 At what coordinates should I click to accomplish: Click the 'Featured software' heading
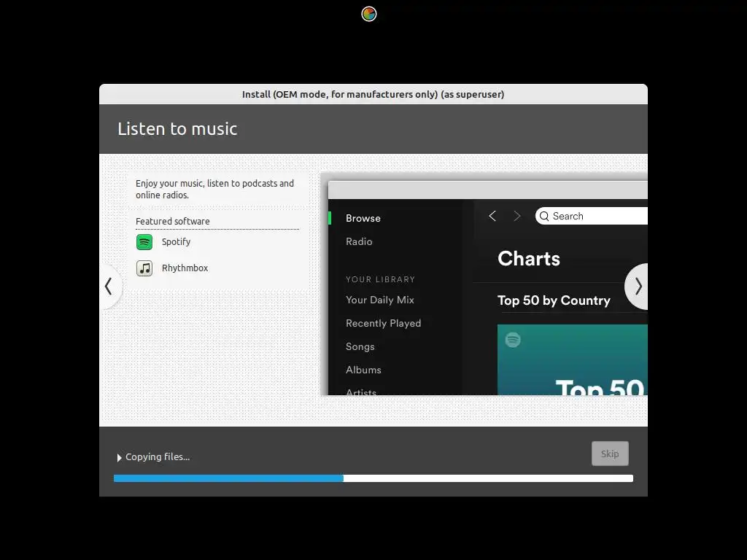coord(172,222)
